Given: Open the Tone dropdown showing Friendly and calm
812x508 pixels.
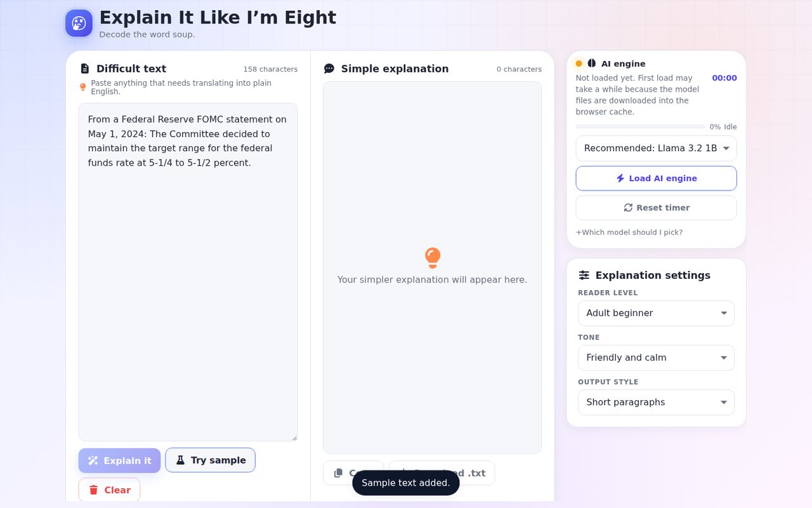Looking at the screenshot, I should tap(656, 358).
